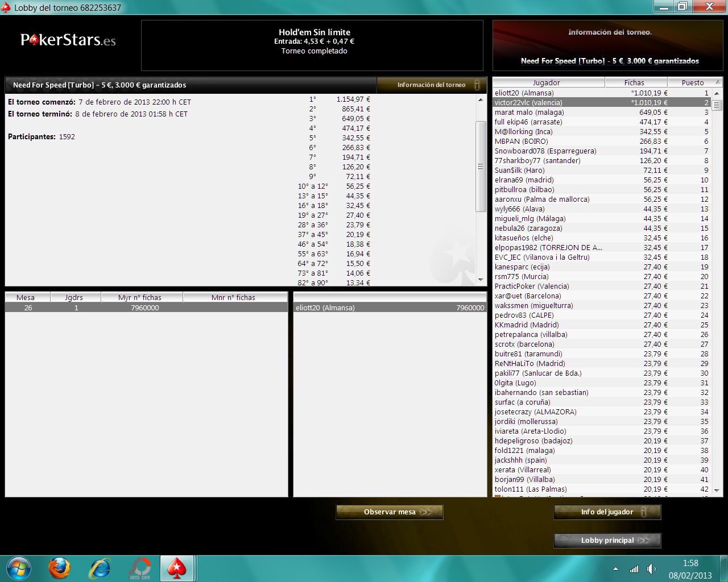The height and width of the screenshot is (582, 728).
Task: Select table 26 row in the tables list
Action: [x=146, y=307]
